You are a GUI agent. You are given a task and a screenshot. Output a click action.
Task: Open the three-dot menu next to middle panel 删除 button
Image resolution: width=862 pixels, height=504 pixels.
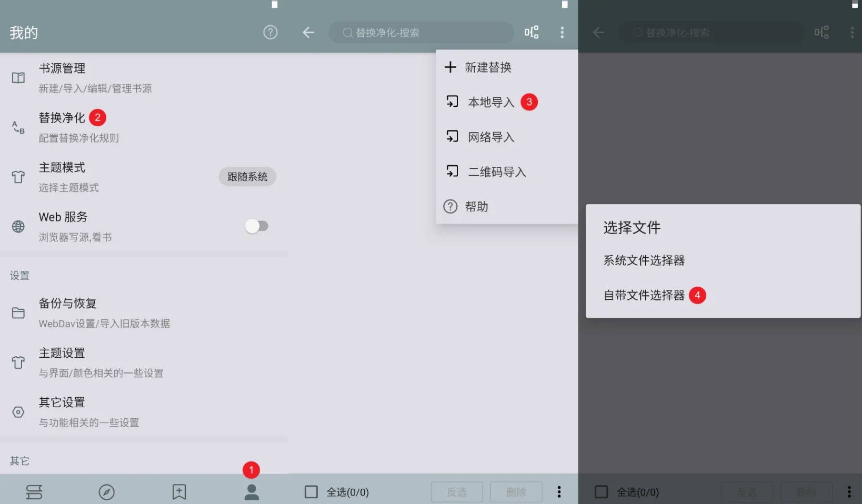click(x=559, y=492)
